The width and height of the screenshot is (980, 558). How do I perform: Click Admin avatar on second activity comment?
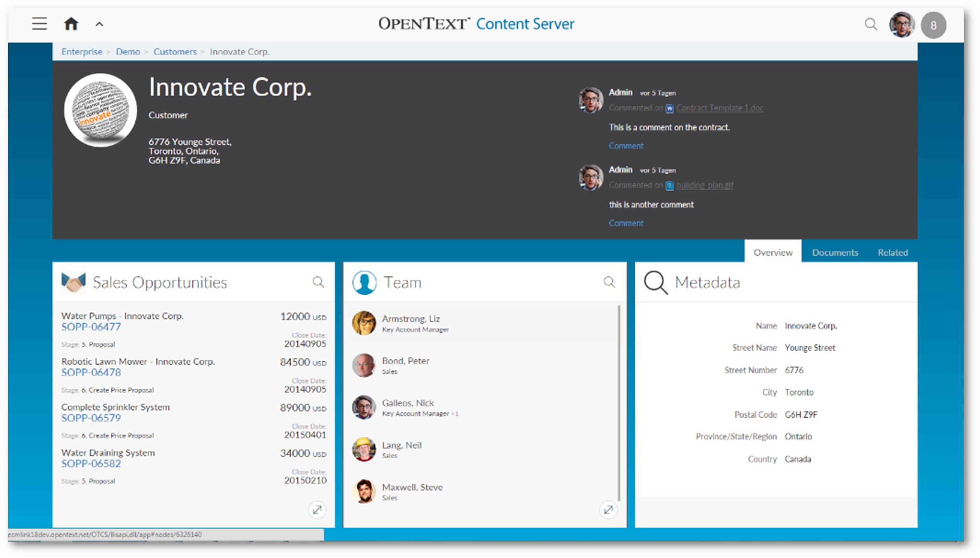pos(591,177)
